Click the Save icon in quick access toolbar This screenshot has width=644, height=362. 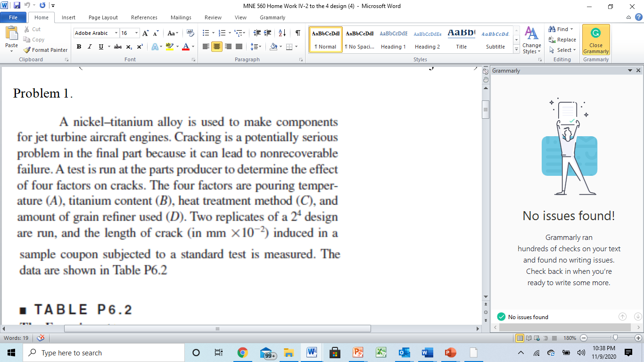17,6
